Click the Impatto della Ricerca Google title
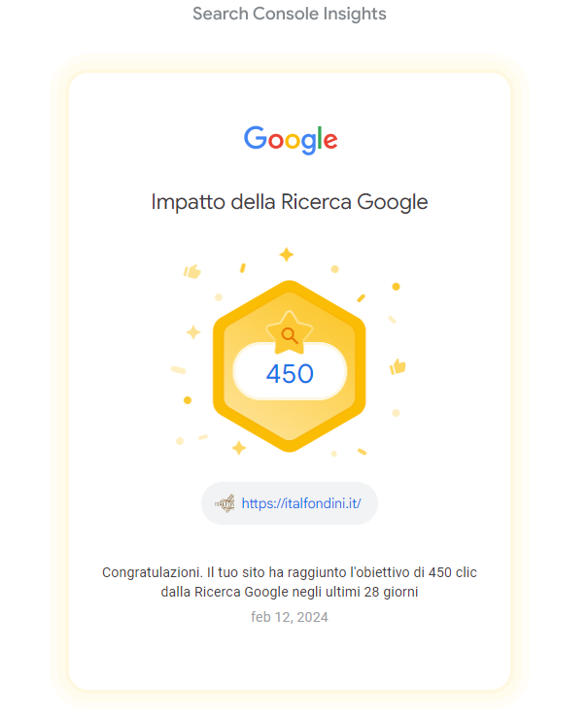 point(290,202)
